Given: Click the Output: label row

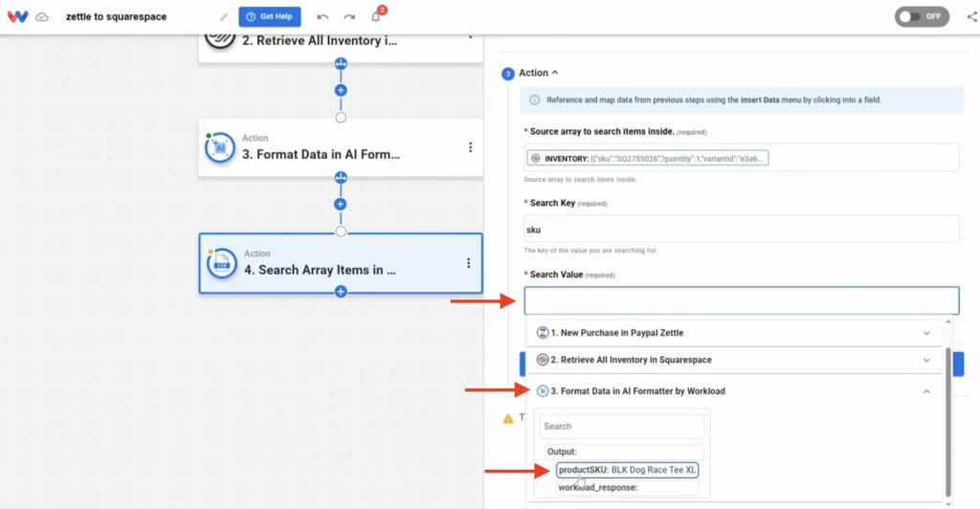Looking at the screenshot, I should click(624, 452).
